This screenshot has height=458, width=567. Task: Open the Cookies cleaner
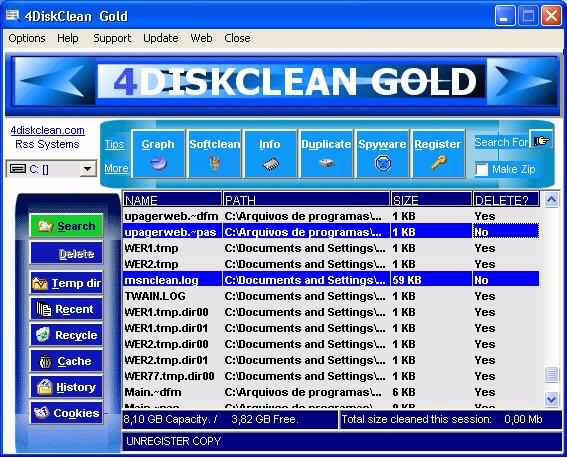67,413
